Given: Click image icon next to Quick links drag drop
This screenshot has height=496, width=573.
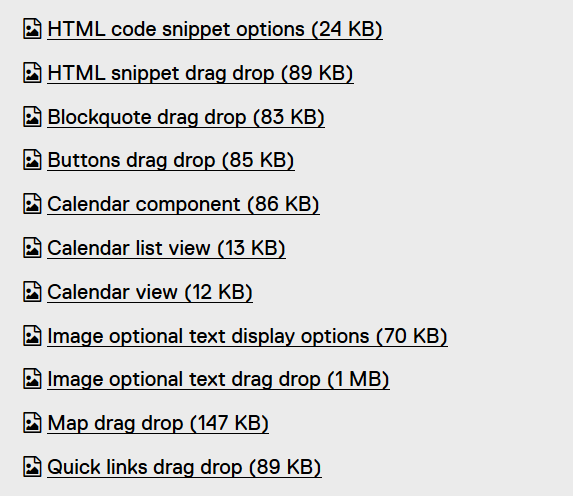Looking at the screenshot, I should click(32, 467).
